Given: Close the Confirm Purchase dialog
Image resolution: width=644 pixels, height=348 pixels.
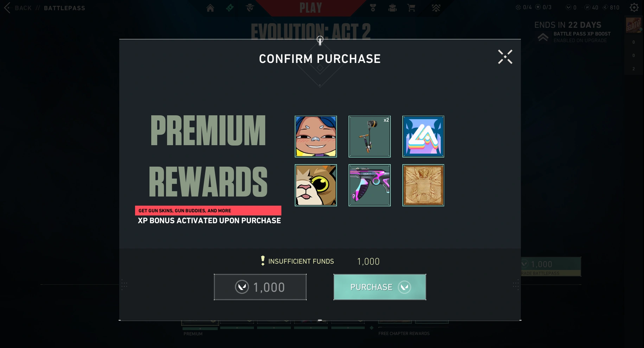Looking at the screenshot, I should (505, 57).
